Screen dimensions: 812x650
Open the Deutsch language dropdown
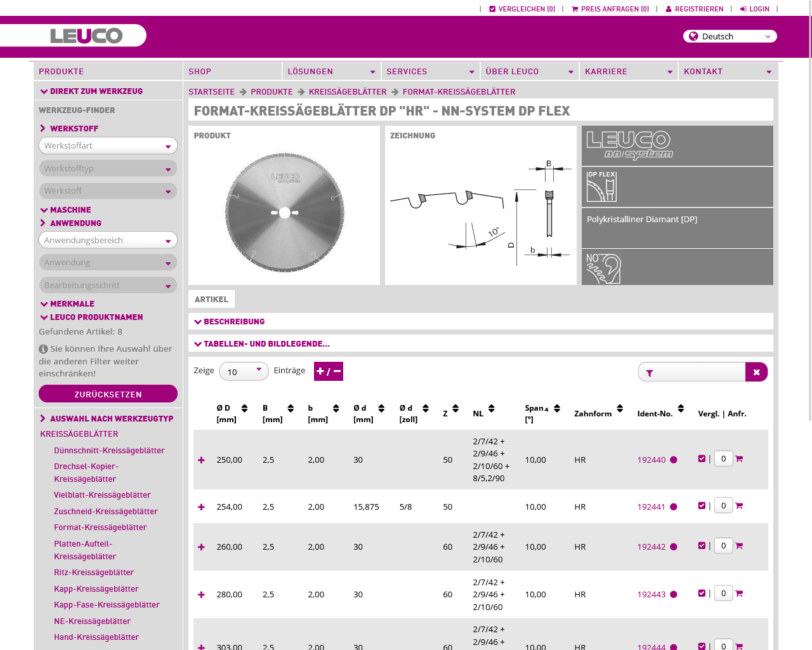coord(730,36)
